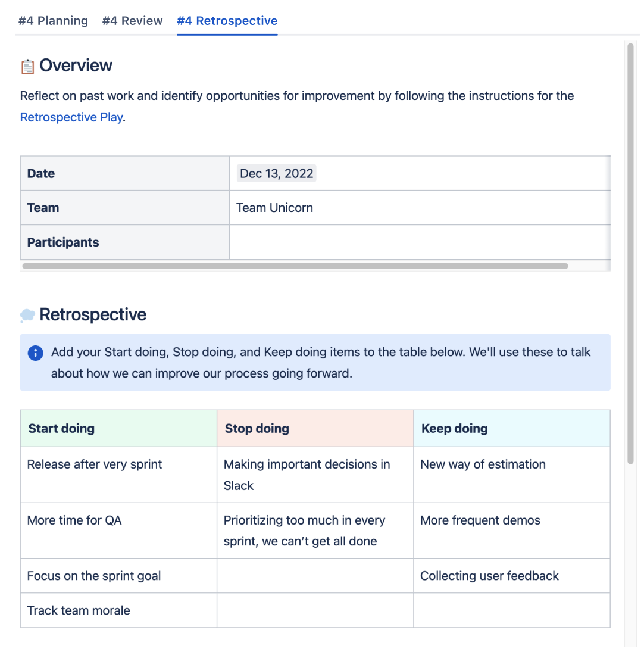Select the #4 Retrospective tab
The height and width of the screenshot is (655, 644).
coord(227,21)
